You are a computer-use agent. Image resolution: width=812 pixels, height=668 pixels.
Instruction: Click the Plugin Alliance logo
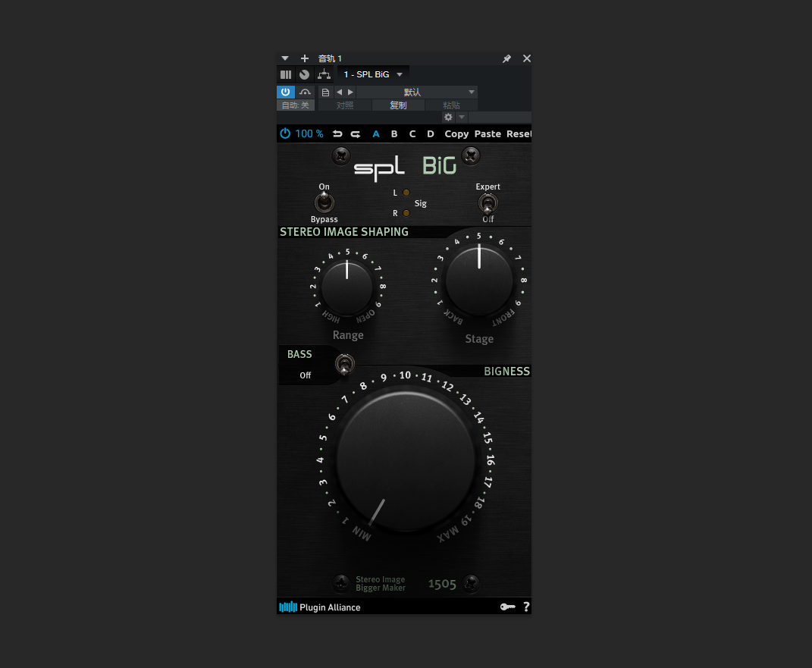319,607
